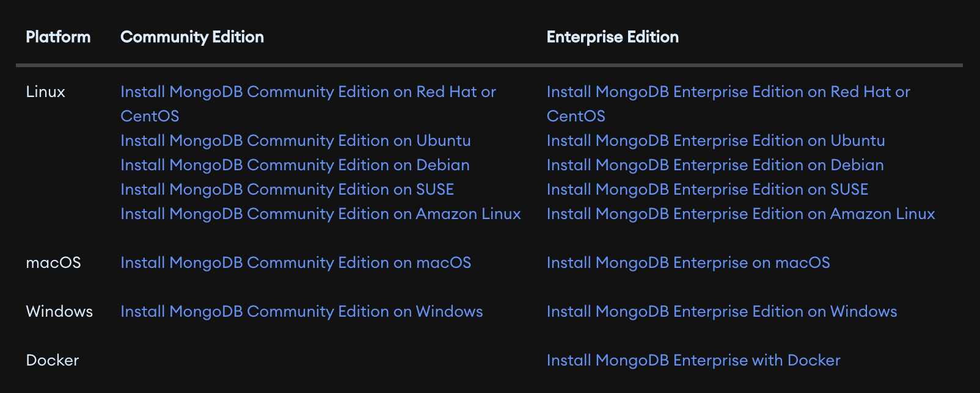Click the Linux platform row label
Viewport: 980px width, 393px height.
(46, 92)
